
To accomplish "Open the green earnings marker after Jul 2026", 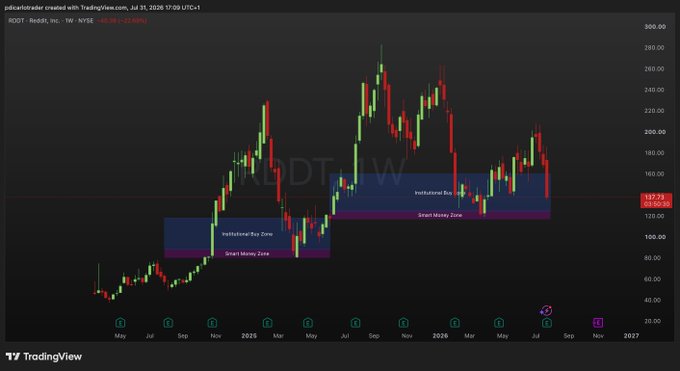I will coord(546,323).
